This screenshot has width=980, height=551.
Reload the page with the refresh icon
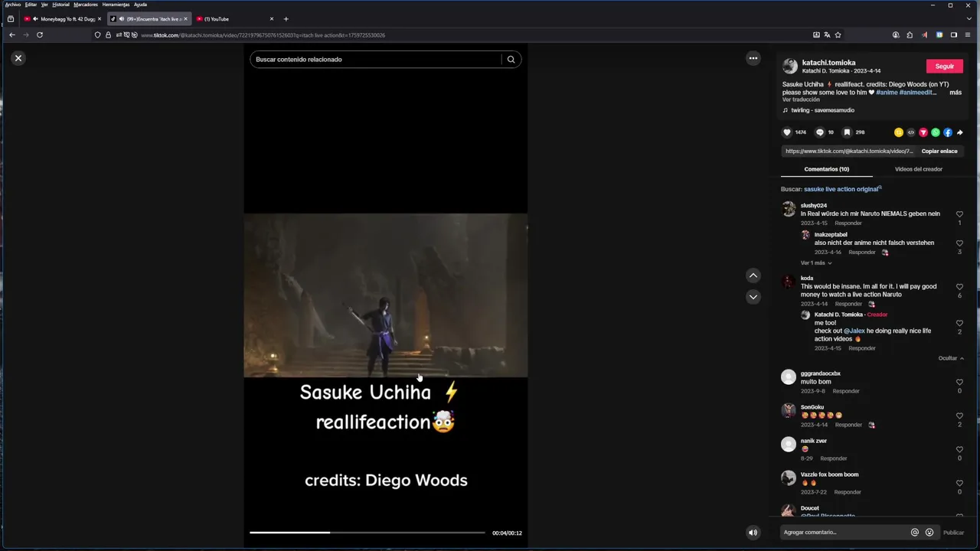[40, 34]
